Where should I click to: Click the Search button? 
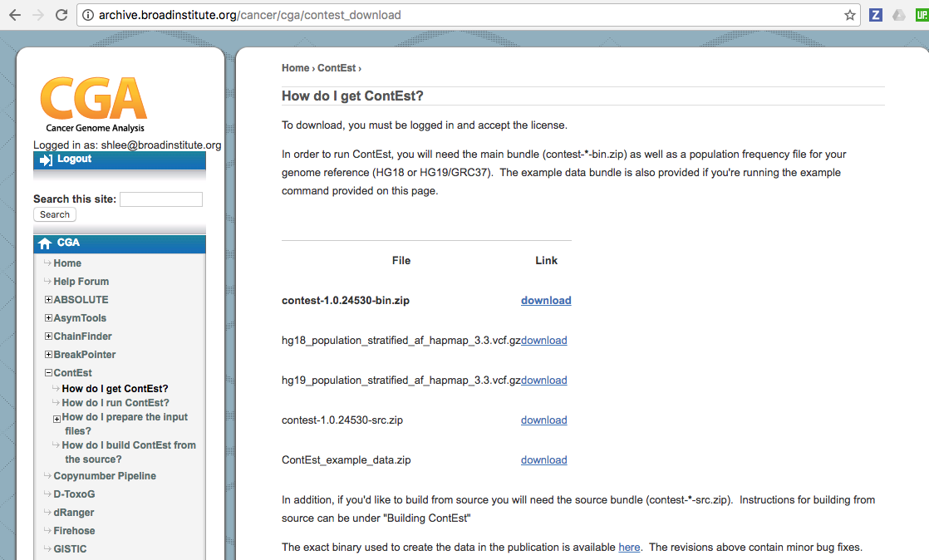click(x=55, y=214)
